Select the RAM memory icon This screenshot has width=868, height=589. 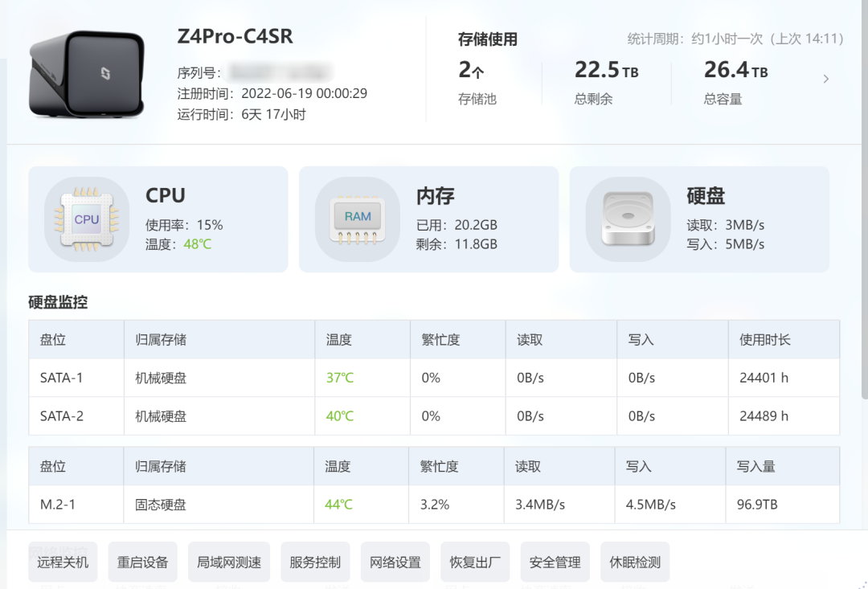357,218
